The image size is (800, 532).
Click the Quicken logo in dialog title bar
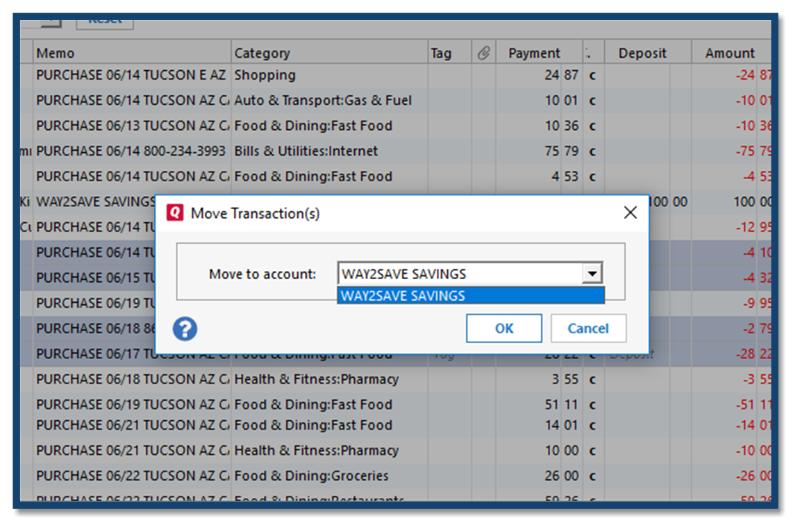pos(175,213)
